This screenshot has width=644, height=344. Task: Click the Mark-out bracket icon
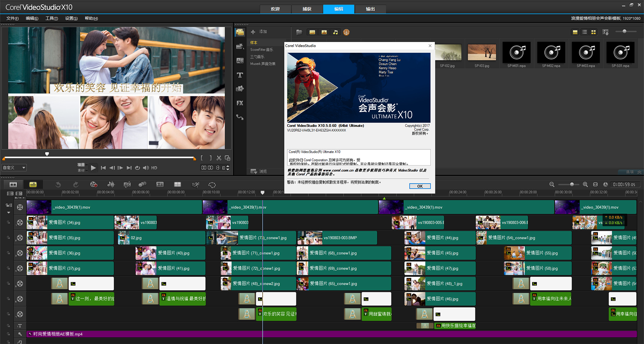[x=210, y=158]
